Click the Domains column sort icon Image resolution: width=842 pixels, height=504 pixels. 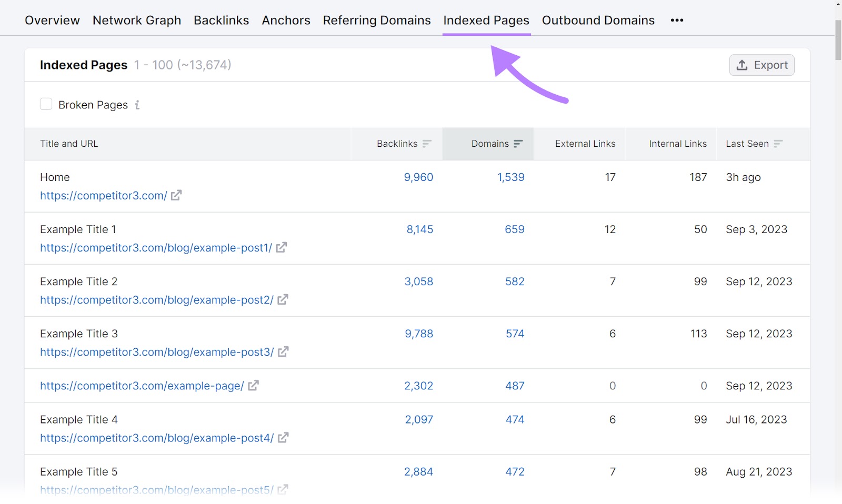tap(519, 143)
